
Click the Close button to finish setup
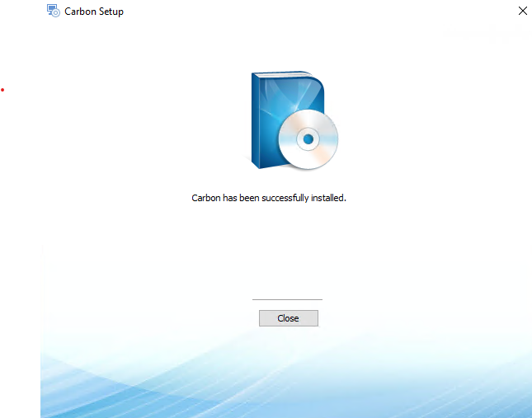click(289, 318)
